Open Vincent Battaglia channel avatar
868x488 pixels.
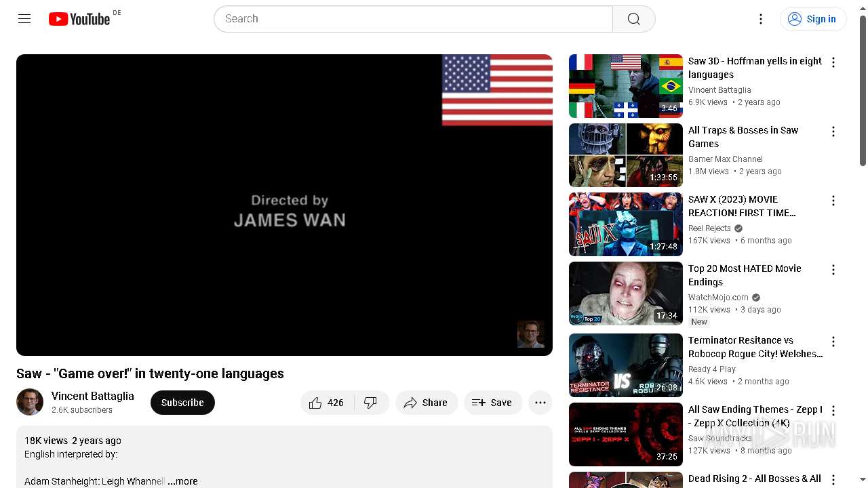[30, 403]
